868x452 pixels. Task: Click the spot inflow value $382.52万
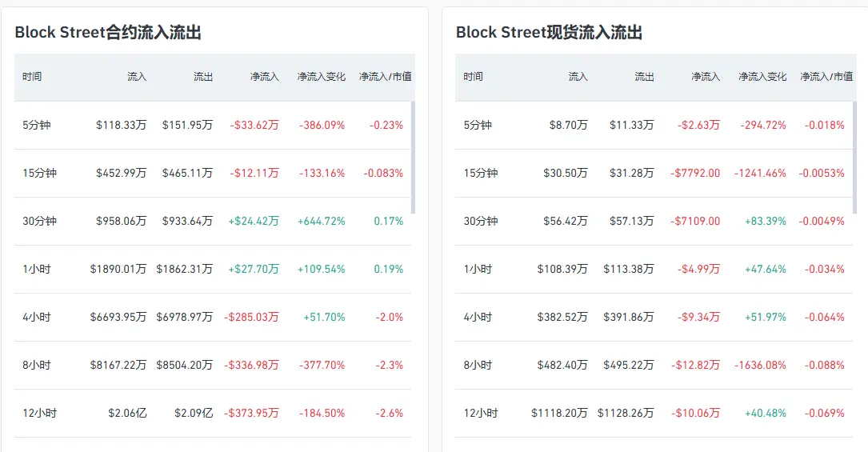click(x=562, y=318)
